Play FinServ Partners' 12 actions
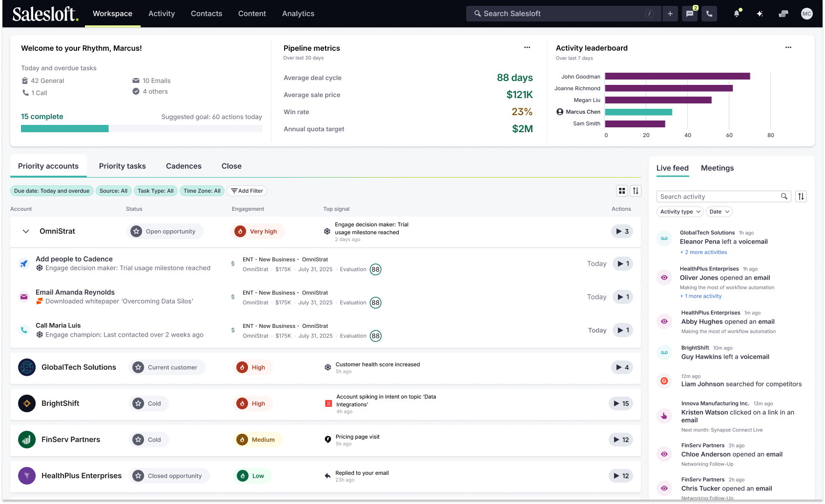Image resolution: width=825 pixels, height=504 pixels. coord(621,440)
